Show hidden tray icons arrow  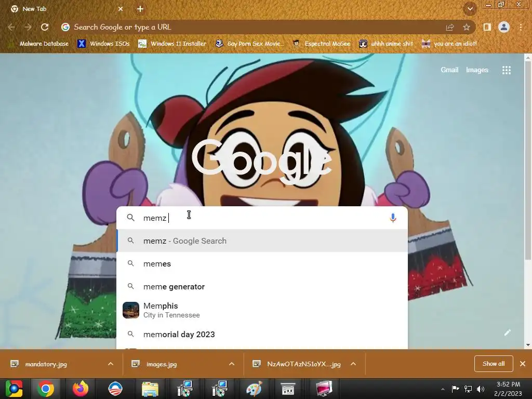[x=443, y=389]
